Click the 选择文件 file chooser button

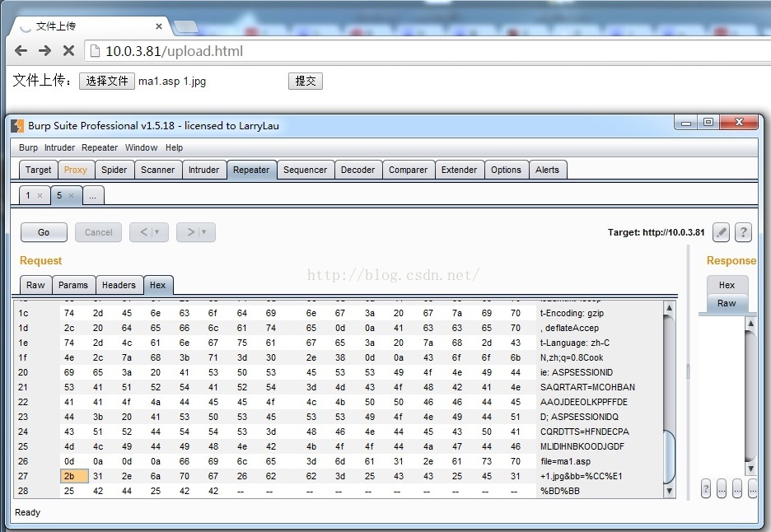(107, 82)
